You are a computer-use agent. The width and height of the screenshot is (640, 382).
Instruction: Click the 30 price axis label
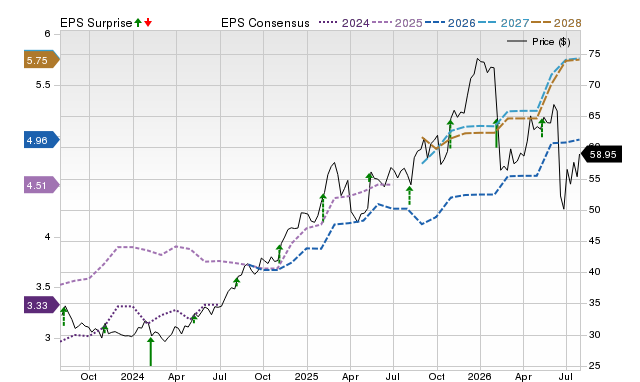594,335
